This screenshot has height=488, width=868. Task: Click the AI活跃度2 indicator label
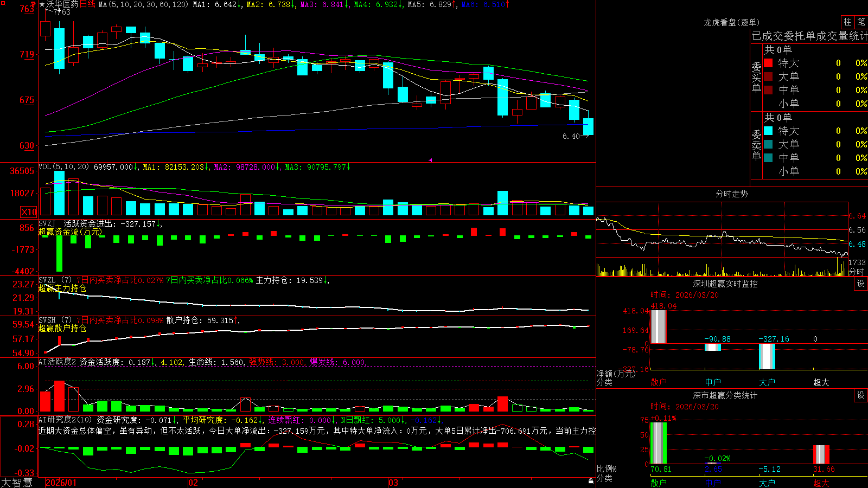[x=57, y=362]
